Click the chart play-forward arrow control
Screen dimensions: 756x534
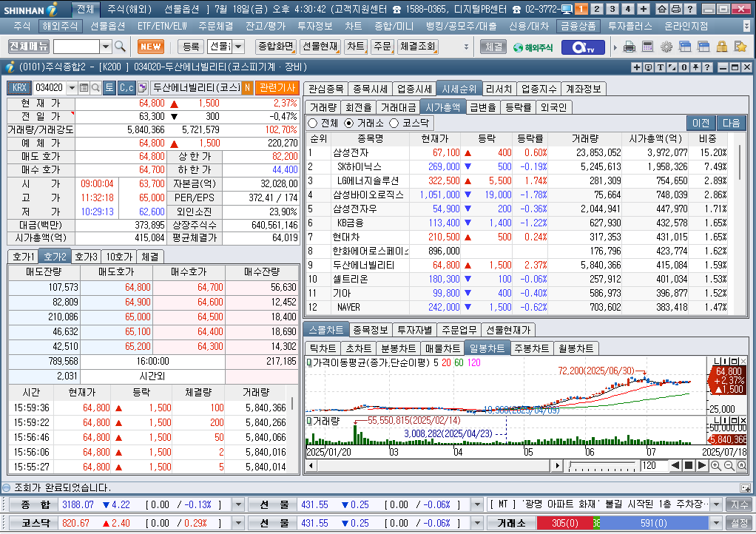click(x=702, y=465)
